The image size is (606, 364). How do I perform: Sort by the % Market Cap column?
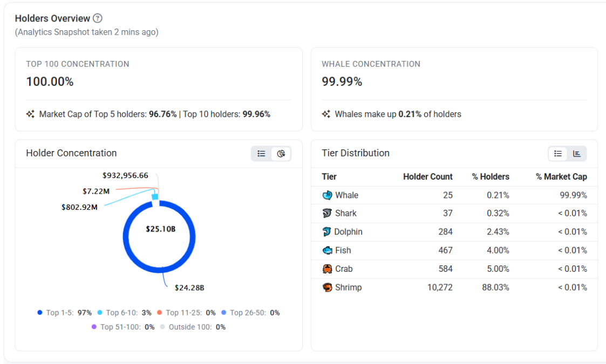coord(561,176)
